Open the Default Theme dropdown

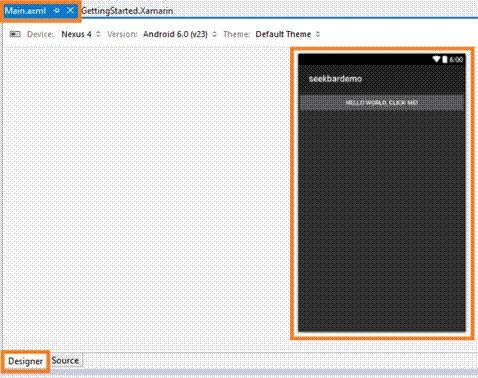tap(287, 34)
